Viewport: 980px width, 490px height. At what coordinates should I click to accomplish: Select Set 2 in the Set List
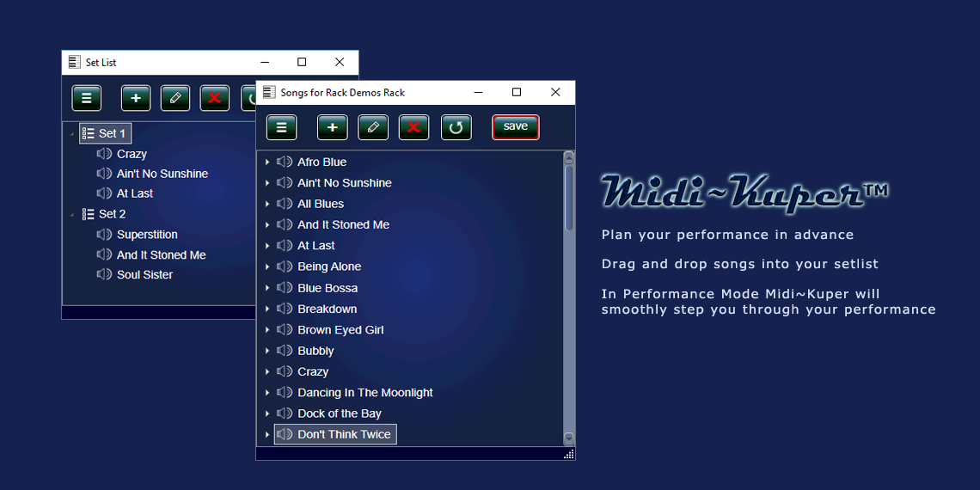(x=112, y=214)
